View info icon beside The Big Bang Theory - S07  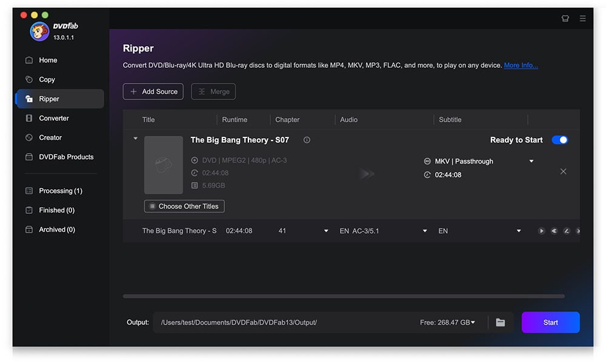(307, 139)
